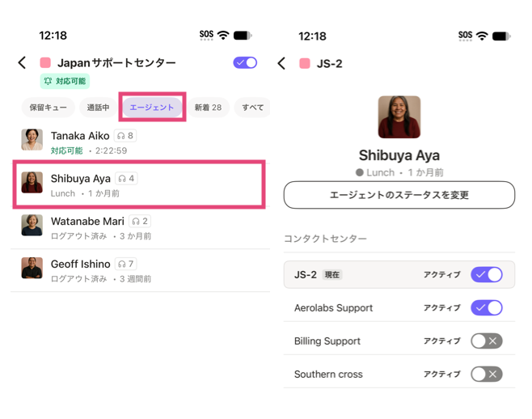Tap pink square beside Japanサポートセンター title
532x419 pixels.
[45, 63]
